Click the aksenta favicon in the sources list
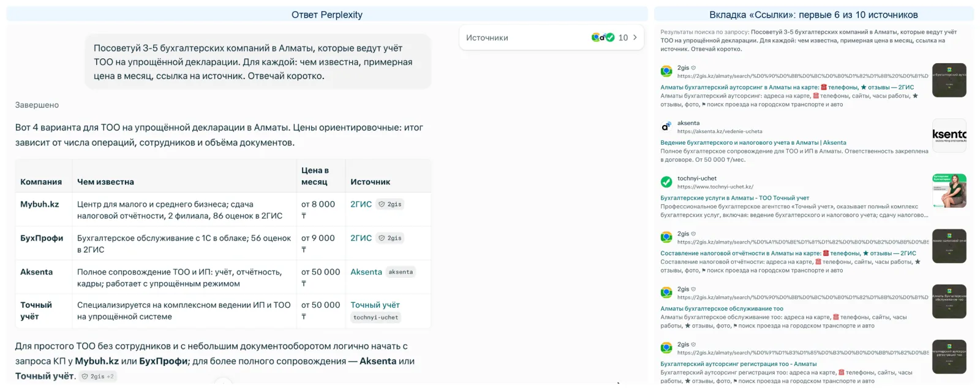 coord(666,127)
